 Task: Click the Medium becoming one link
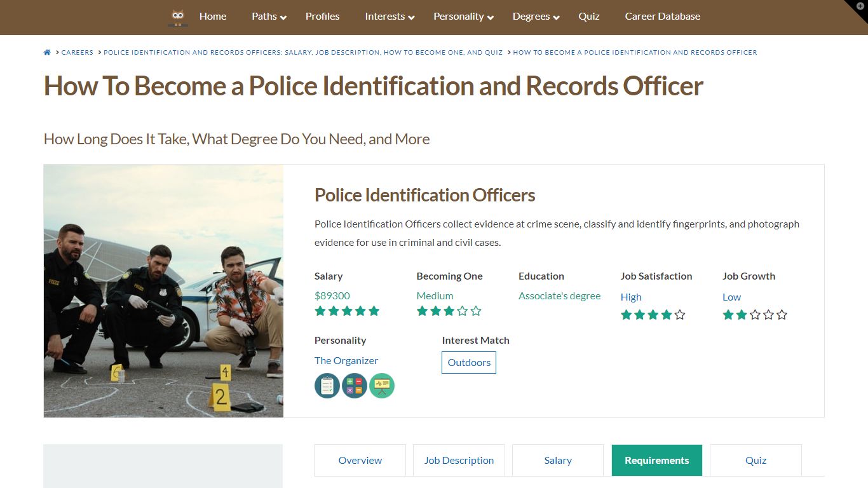click(435, 295)
